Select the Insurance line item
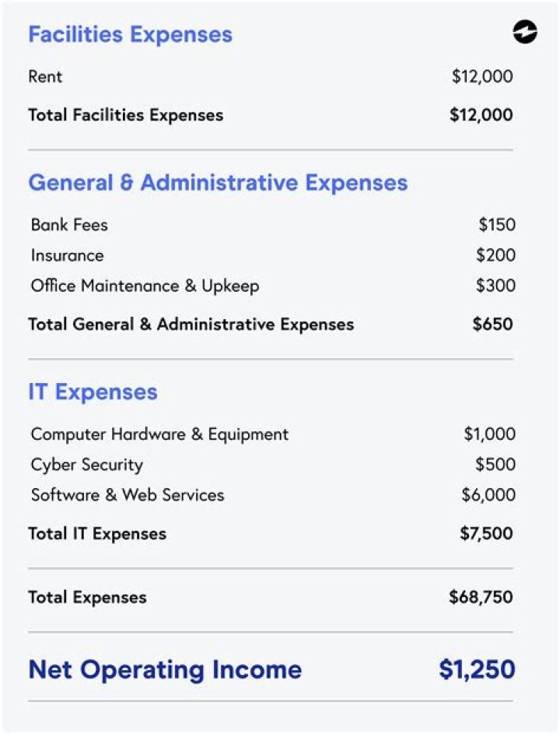Image resolution: width=560 pixels, height=734 pixels. coord(67,255)
